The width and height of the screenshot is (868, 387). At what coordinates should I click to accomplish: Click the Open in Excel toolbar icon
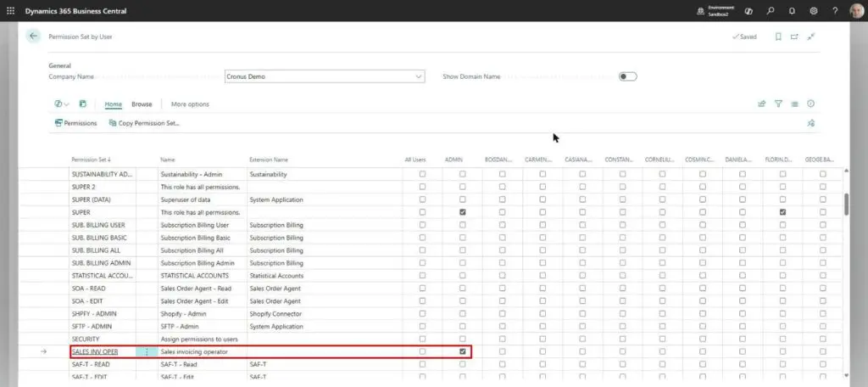[x=83, y=104]
